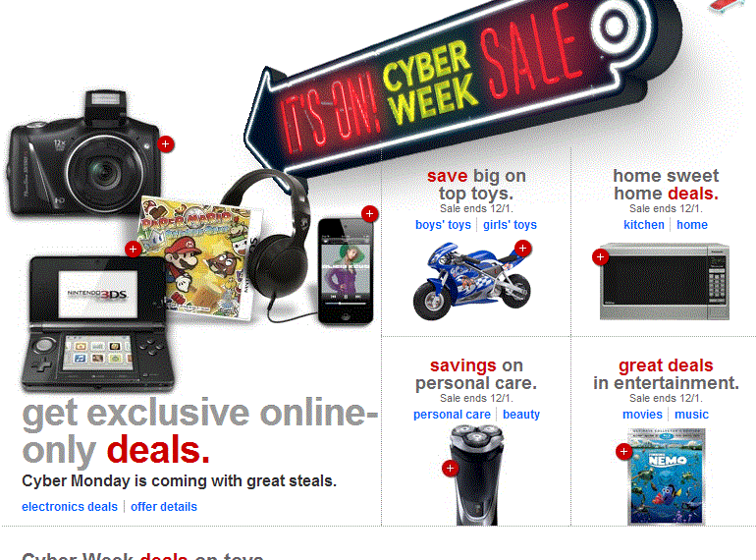Click the plus icon on the blue motorcycle
The height and width of the screenshot is (560, 756).
pos(522,249)
